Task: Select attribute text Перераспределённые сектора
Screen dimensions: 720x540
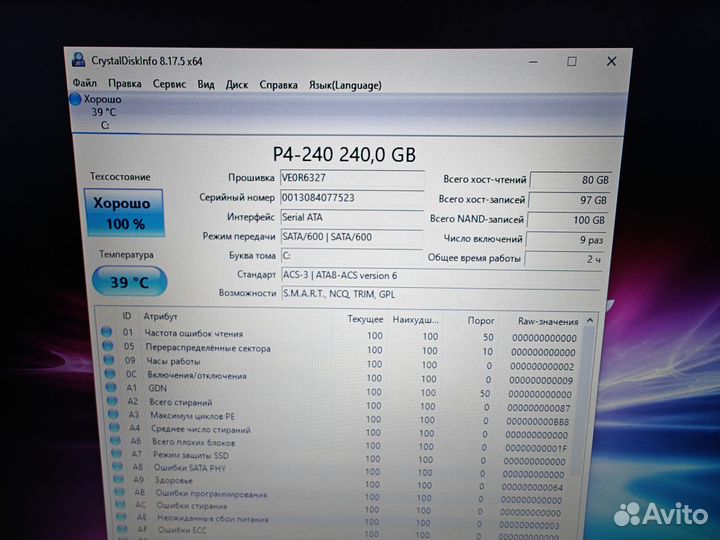Action: (208, 348)
